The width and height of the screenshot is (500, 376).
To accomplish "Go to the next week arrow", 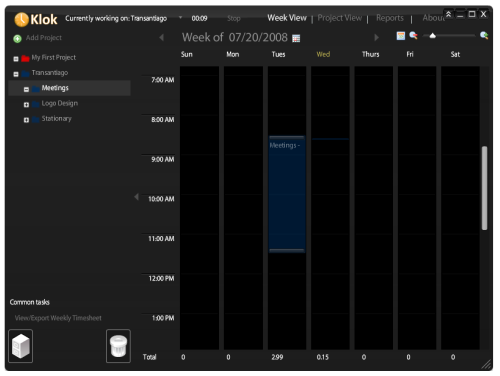I will pos(376,37).
